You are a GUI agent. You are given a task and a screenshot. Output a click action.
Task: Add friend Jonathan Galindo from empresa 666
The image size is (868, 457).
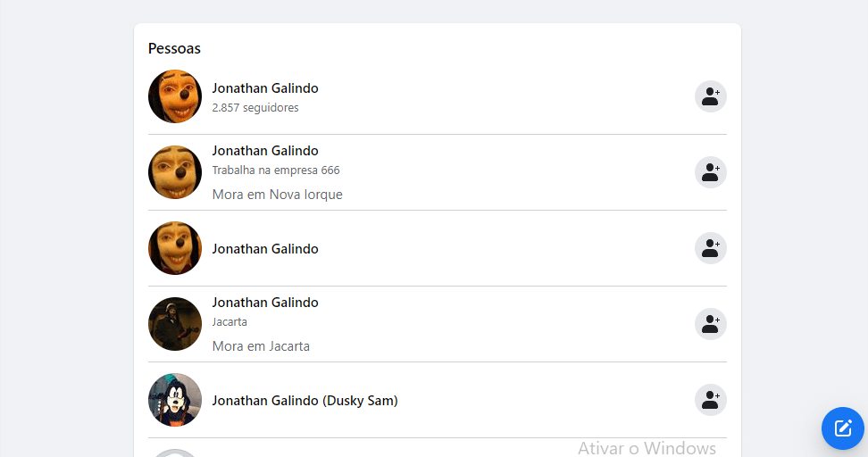tap(710, 172)
